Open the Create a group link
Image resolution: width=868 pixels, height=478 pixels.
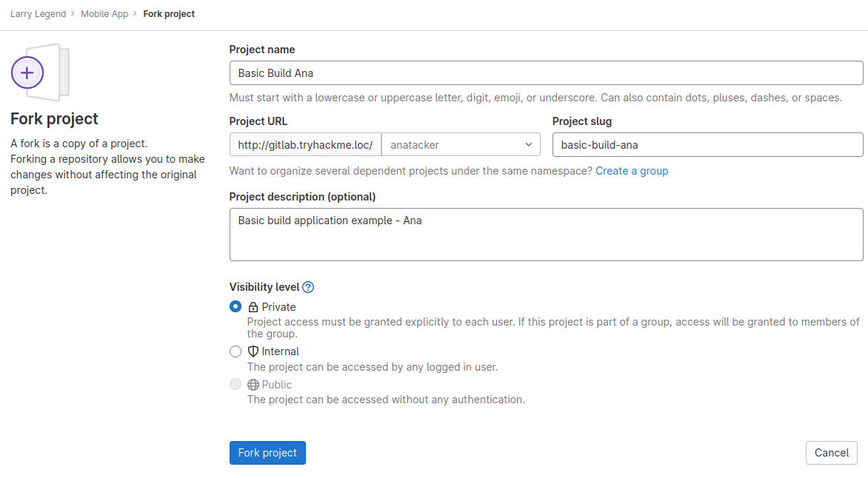(x=632, y=170)
